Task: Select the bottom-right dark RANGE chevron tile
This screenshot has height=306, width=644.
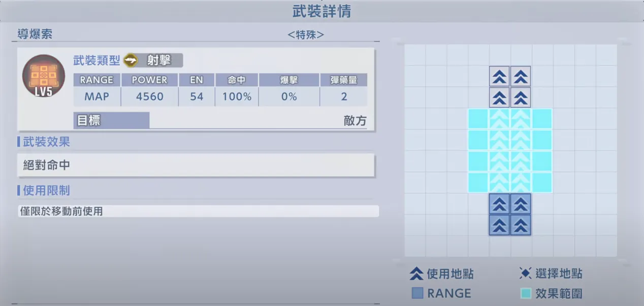Action: coord(521,225)
